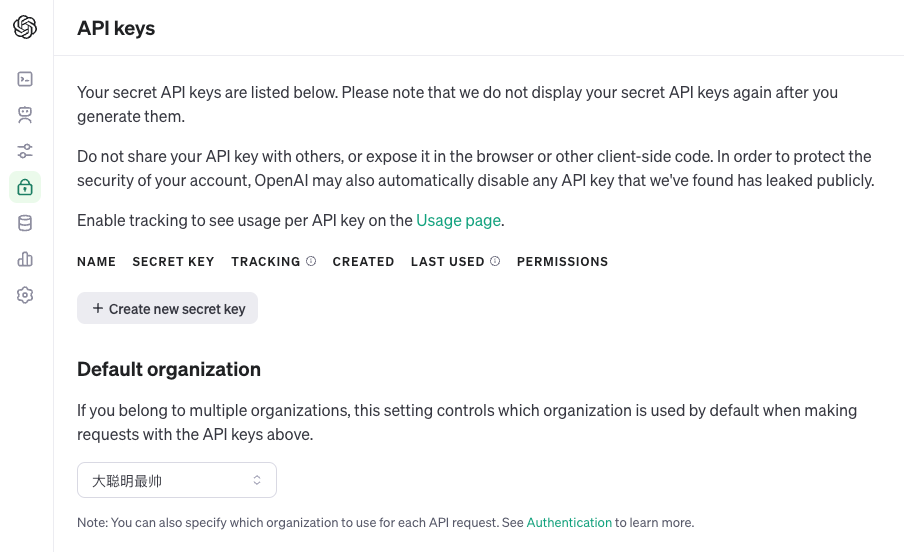Open the Authentication documentation link
Viewport: 904px width, 552px height.
(569, 523)
